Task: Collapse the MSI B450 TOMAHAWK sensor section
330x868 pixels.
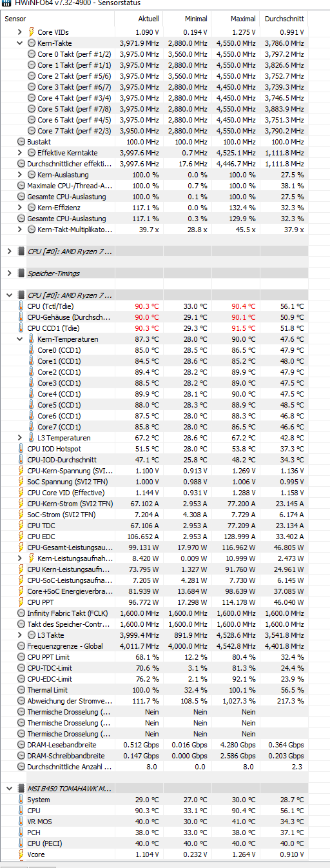Action: (x=9, y=788)
